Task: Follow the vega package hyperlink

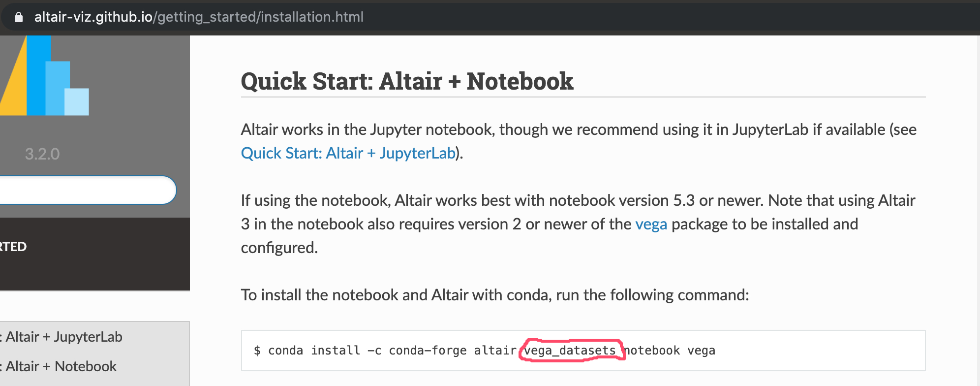Action: 650,224
